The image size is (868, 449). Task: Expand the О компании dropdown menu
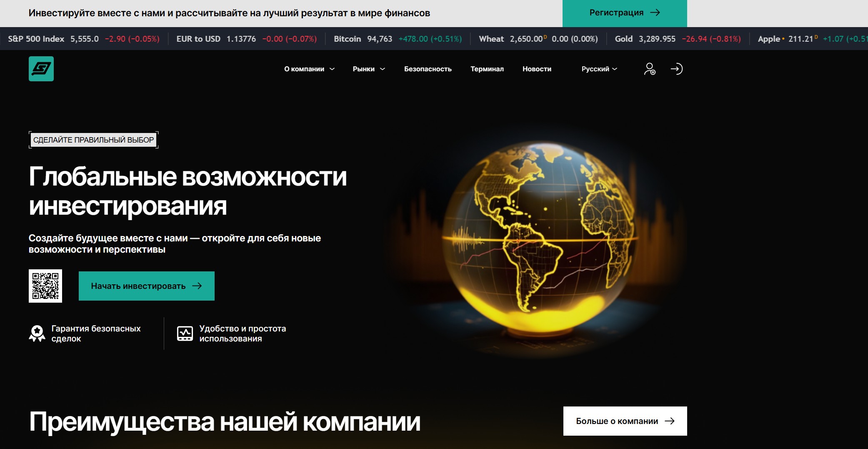[309, 69]
